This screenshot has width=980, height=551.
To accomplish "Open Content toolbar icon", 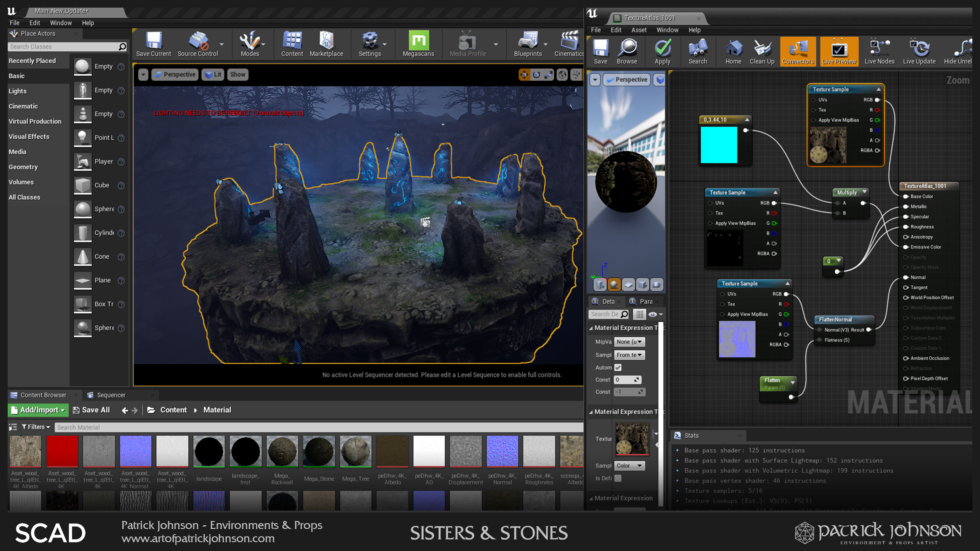I will pyautogui.click(x=292, y=44).
